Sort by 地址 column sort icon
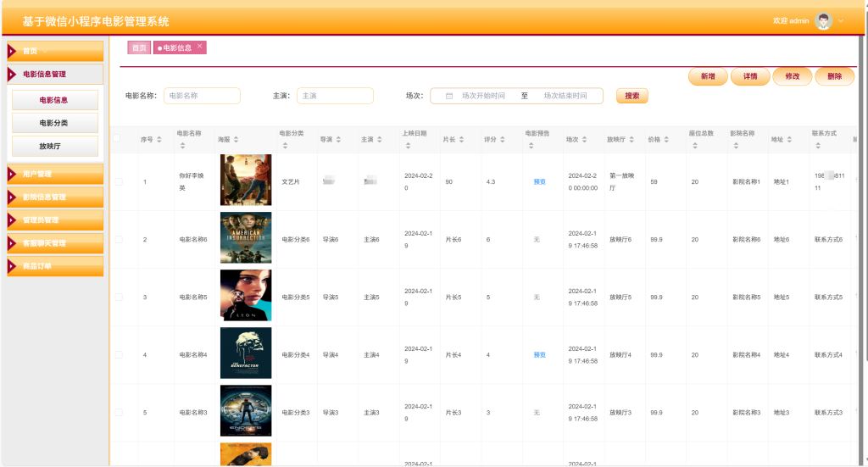This screenshot has height=467, width=868. click(789, 140)
